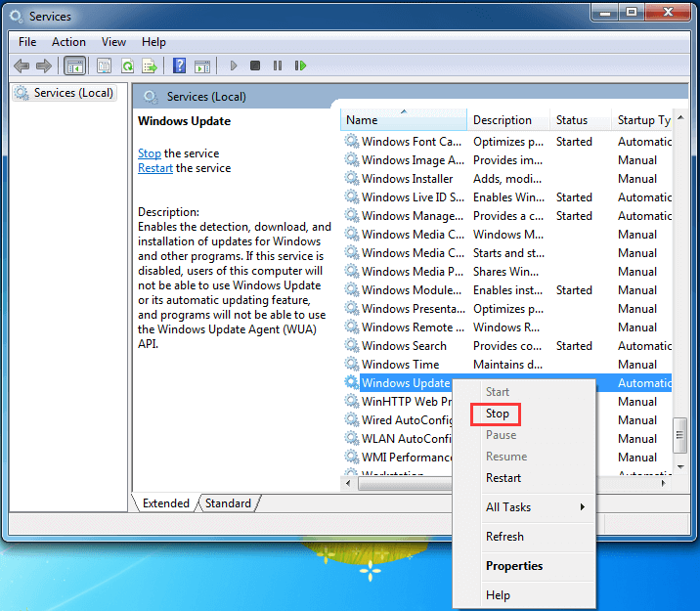Click the gear icon beside WLAN AutoConfig
The width and height of the screenshot is (700, 611).
(x=352, y=439)
